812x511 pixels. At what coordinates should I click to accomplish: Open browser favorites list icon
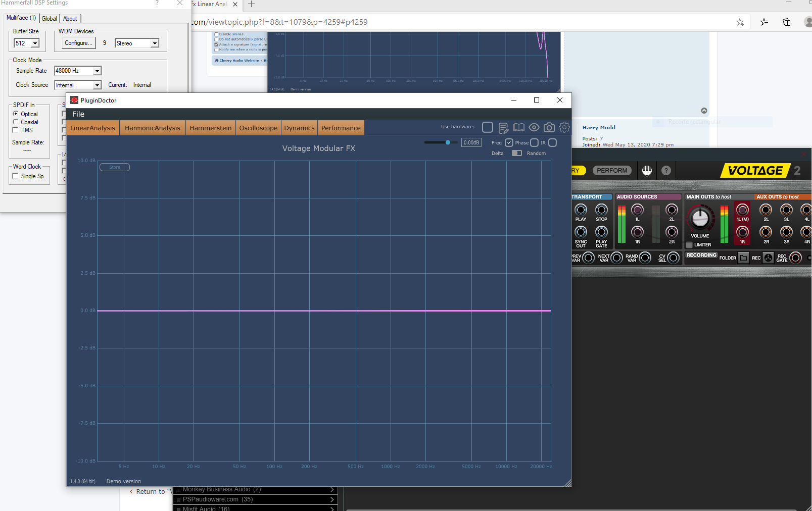click(x=764, y=22)
